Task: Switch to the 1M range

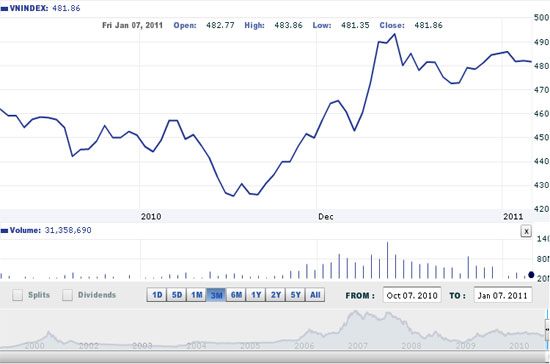Action: [x=196, y=295]
